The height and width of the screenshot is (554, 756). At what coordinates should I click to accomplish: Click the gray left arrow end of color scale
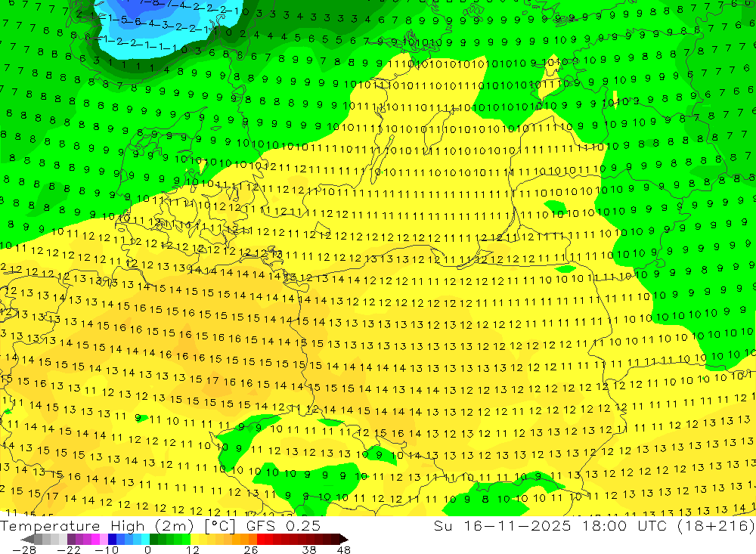pos(28,540)
